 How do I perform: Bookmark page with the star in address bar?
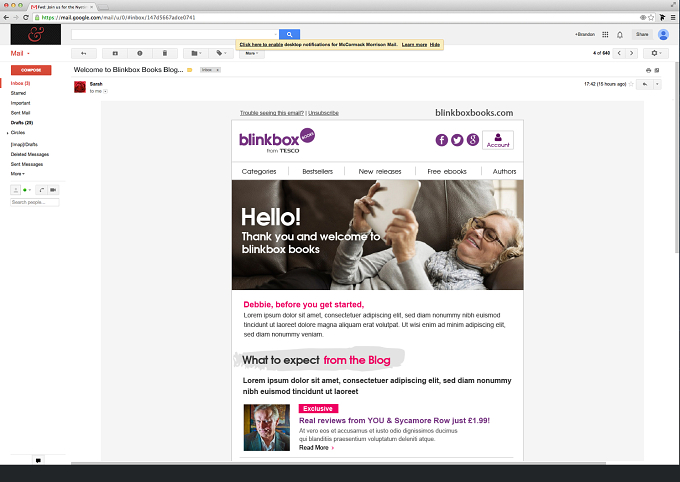(651, 17)
